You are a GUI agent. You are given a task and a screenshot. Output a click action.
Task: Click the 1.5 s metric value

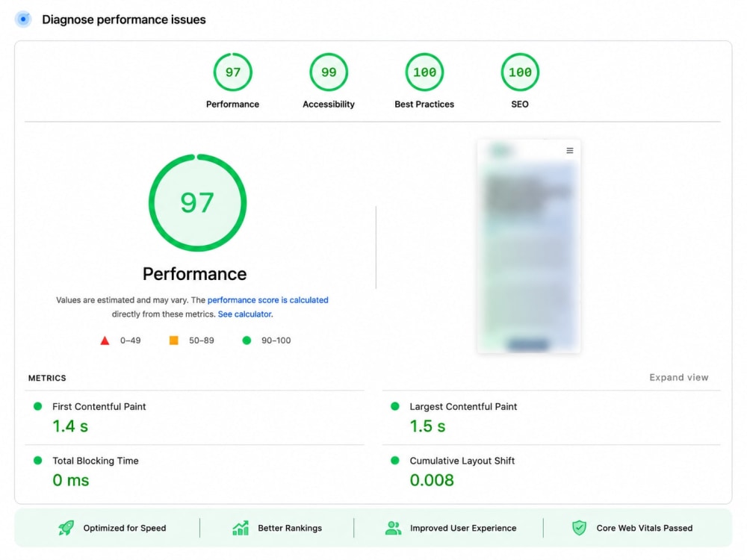pos(428,426)
